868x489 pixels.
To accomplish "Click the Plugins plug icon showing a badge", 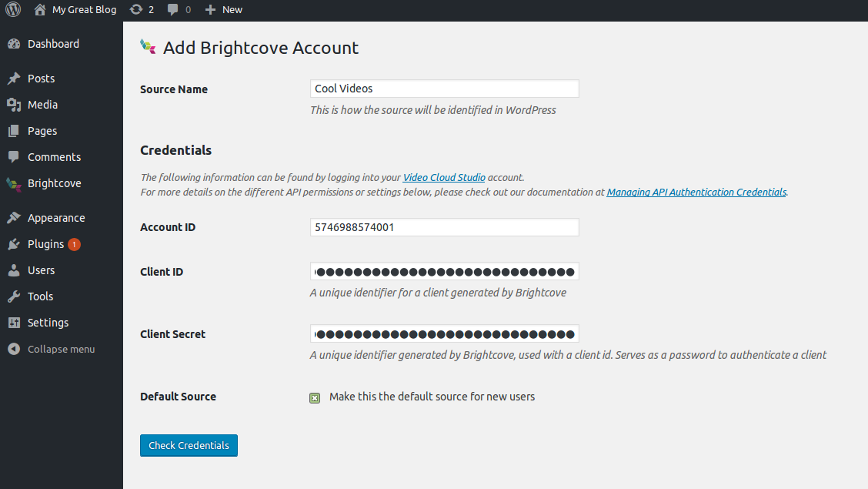I will [x=14, y=243].
